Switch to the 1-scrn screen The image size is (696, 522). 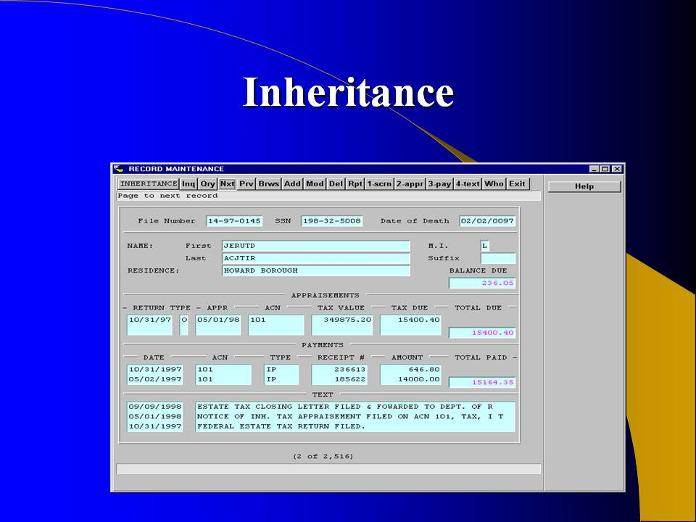coord(379,184)
